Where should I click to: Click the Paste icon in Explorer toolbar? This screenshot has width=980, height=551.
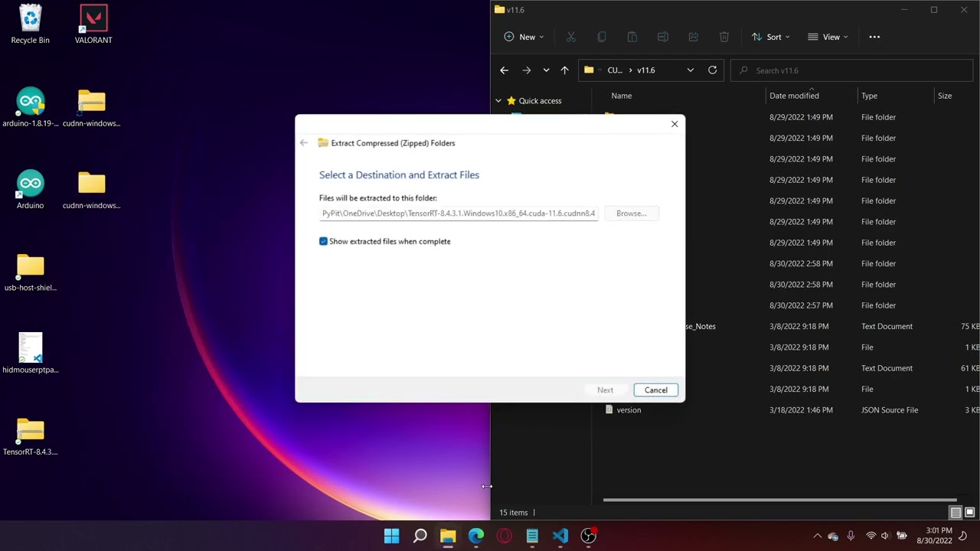pos(632,37)
